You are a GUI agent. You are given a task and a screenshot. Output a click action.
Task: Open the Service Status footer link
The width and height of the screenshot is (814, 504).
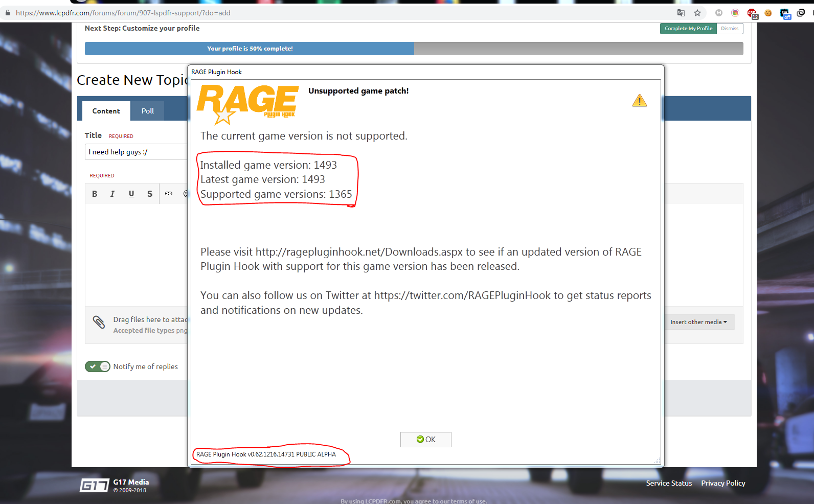(669, 483)
